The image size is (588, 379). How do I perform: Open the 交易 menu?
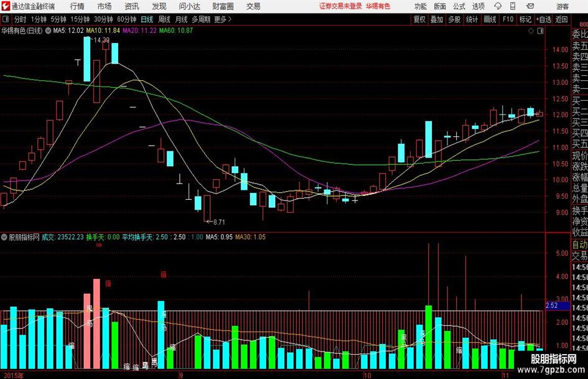pyautogui.click(x=253, y=6)
